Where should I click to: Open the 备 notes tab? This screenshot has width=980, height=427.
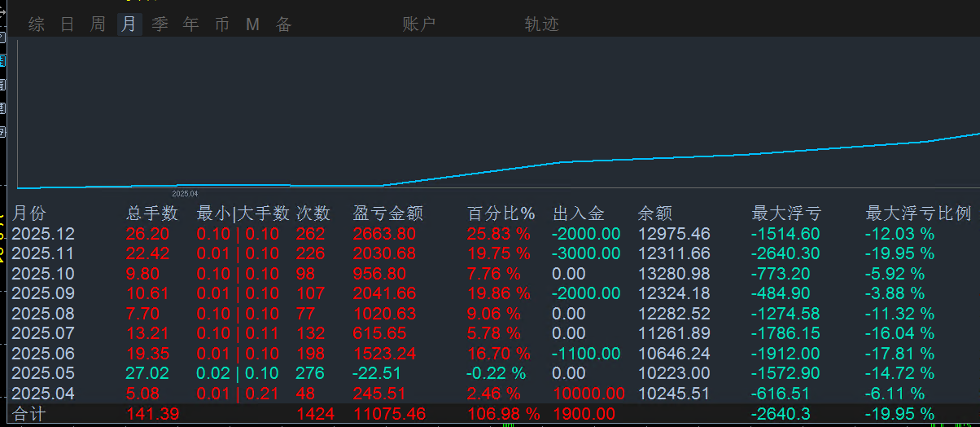tap(283, 24)
